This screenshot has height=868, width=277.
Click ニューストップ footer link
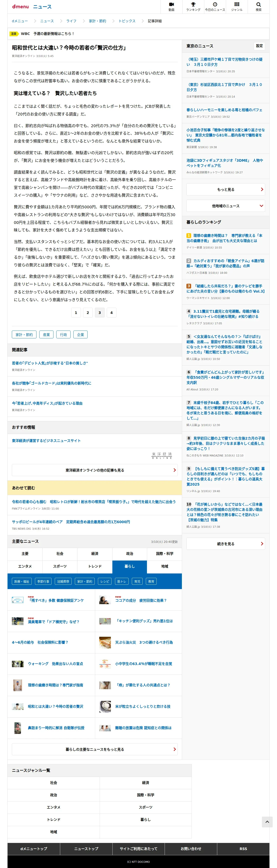tap(86, 849)
